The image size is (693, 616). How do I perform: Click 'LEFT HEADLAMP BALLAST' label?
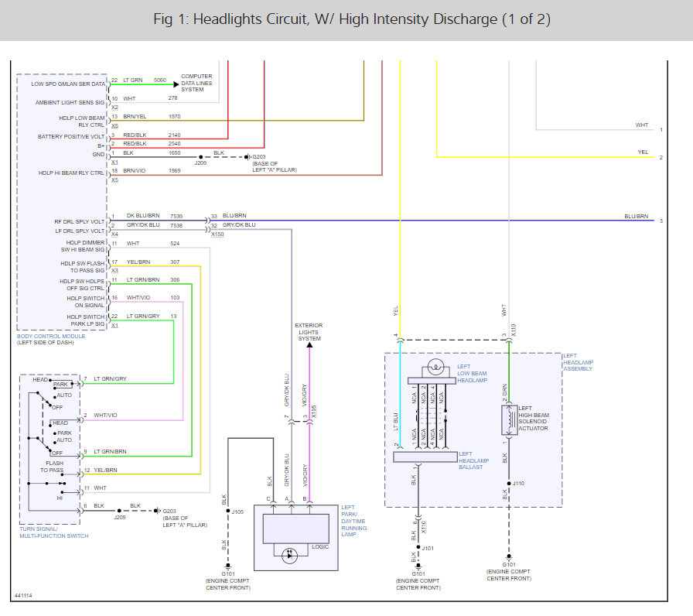point(474,460)
